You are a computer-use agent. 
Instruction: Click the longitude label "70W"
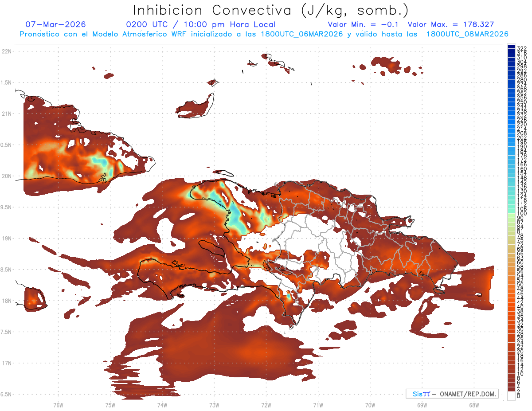point(370,404)
